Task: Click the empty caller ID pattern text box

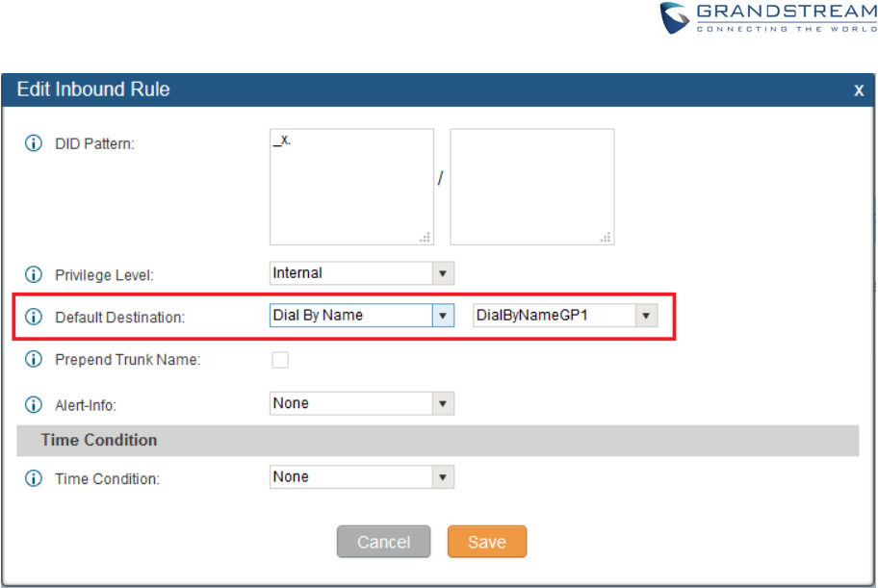Action: [532, 187]
